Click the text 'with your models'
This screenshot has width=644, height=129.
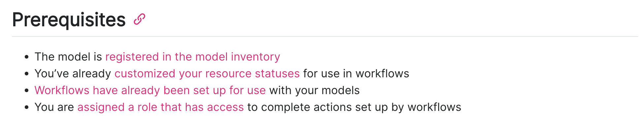(314, 90)
